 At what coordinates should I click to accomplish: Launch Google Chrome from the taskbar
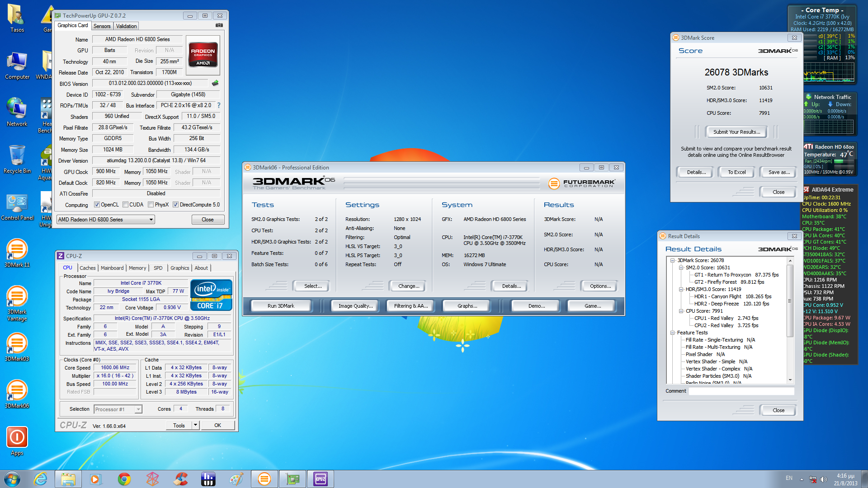tap(124, 479)
